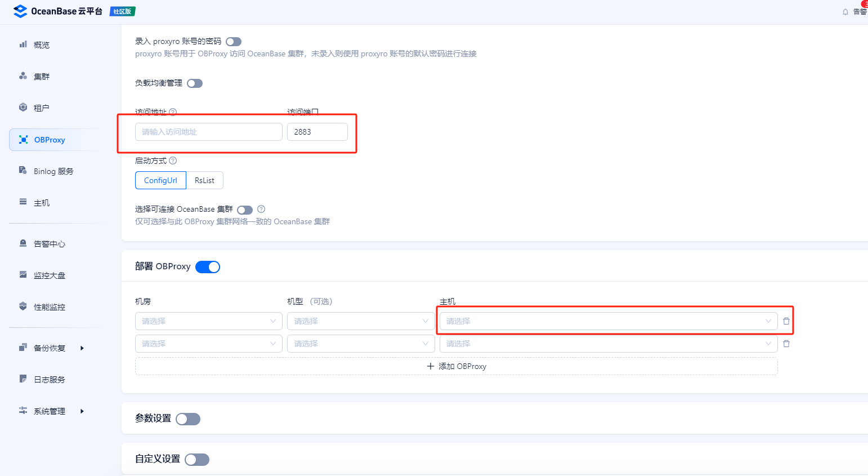Screen dimensions: 868x476
Task: Toggle 录入 proxyro 账号的密码 switch
Action: [x=234, y=42]
